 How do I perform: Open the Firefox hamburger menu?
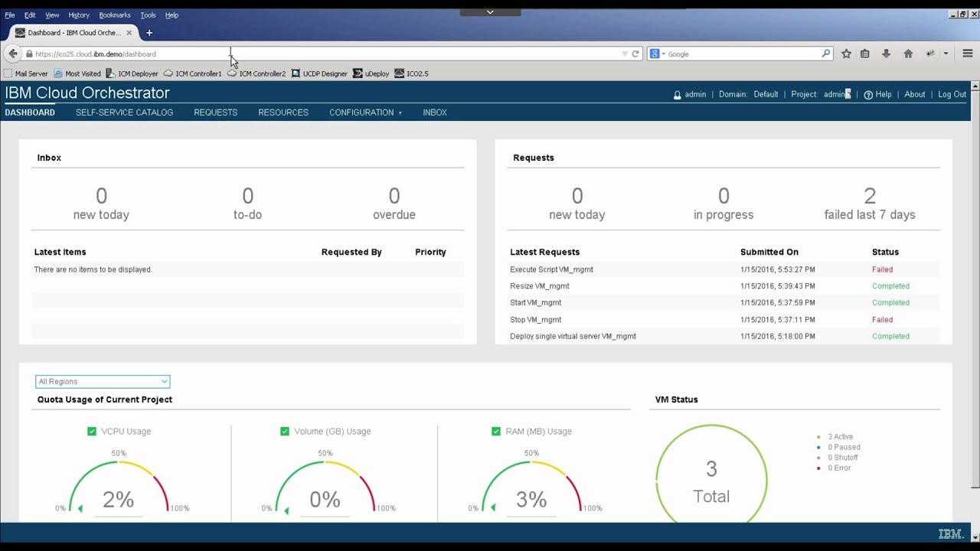(969, 54)
